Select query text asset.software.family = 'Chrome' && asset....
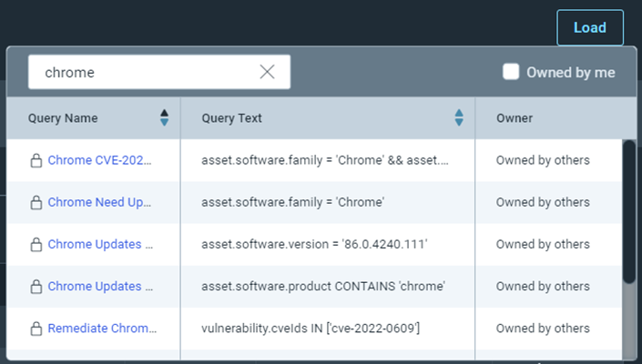Image resolution: width=642 pixels, height=364 pixels. pos(325,160)
